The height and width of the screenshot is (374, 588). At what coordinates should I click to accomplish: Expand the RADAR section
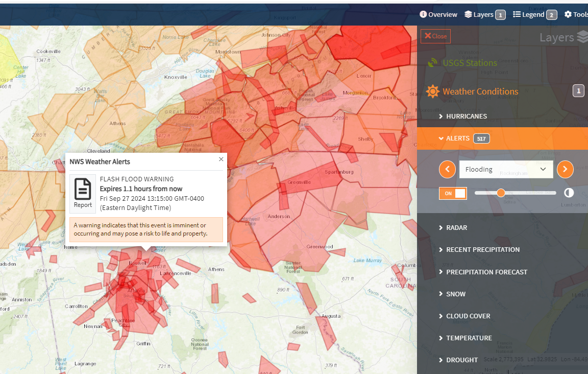coord(458,227)
